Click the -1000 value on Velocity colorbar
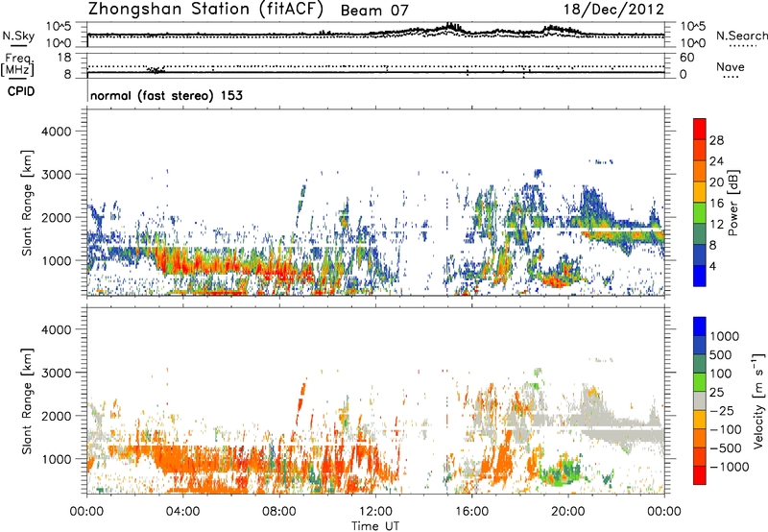The height and width of the screenshot is (532, 768). pos(729,467)
